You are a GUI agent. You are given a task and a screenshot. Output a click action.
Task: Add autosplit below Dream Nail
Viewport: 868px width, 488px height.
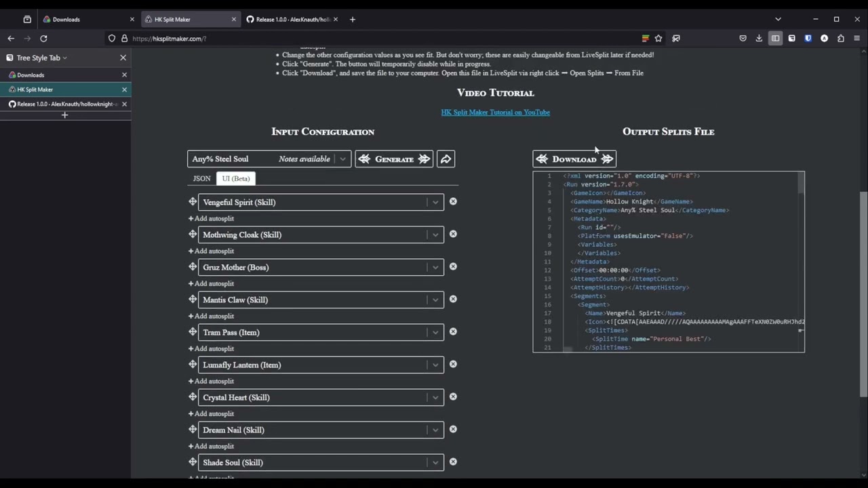[211, 446]
